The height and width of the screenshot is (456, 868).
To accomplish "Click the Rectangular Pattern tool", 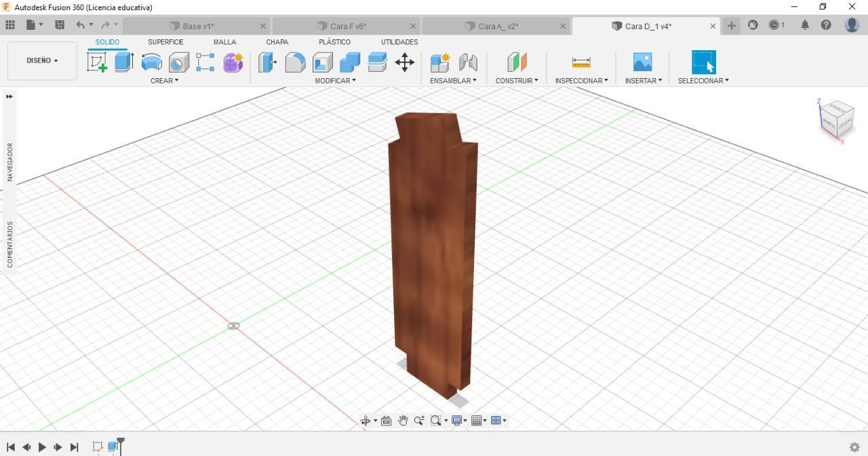I will point(205,62).
